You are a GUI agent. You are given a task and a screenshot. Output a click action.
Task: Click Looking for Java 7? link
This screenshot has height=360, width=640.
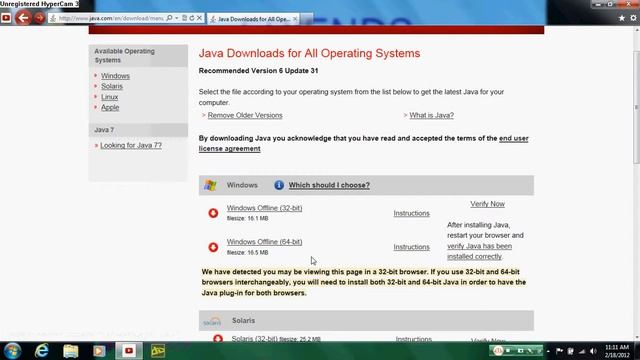131,145
